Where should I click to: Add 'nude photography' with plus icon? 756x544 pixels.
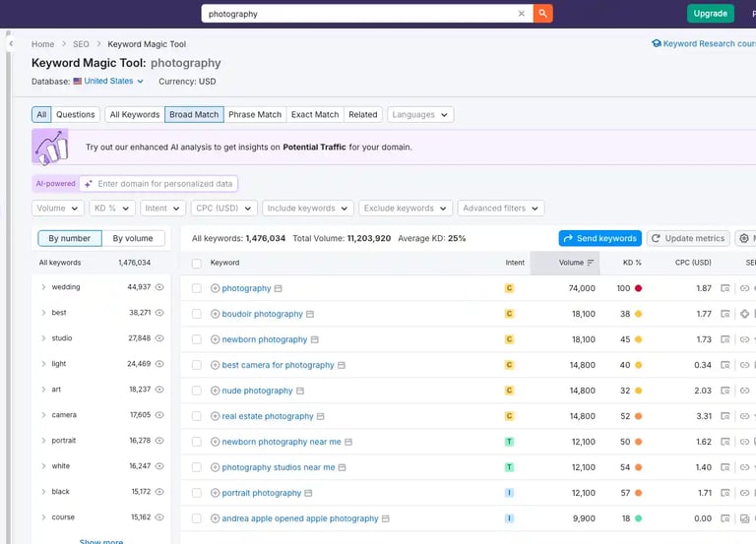point(215,391)
